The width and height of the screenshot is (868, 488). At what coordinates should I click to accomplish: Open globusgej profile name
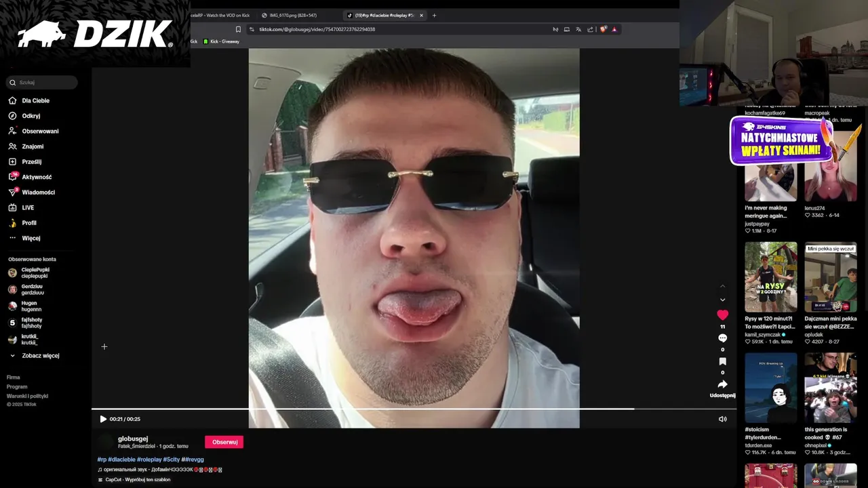133,439
